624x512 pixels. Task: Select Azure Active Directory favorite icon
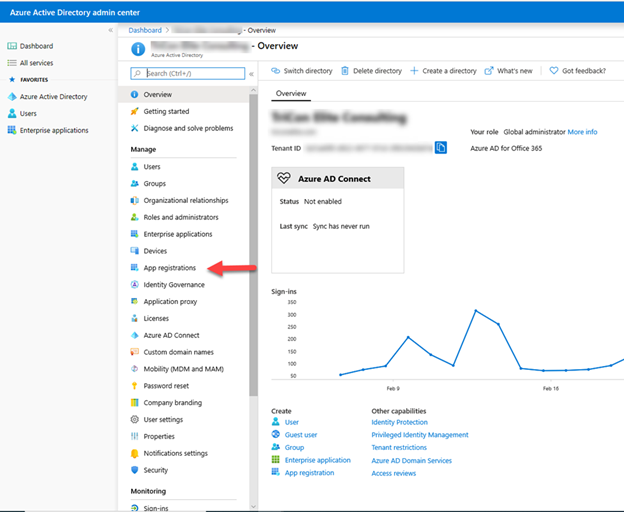pyautogui.click(x=12, y=97)
